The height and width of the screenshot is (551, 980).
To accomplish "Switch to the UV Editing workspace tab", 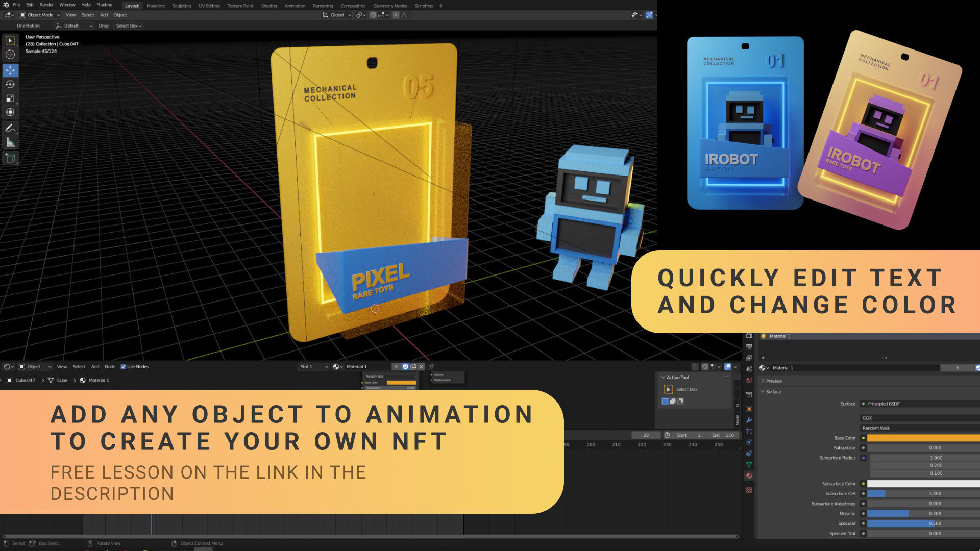I will (x=209, y=6).
